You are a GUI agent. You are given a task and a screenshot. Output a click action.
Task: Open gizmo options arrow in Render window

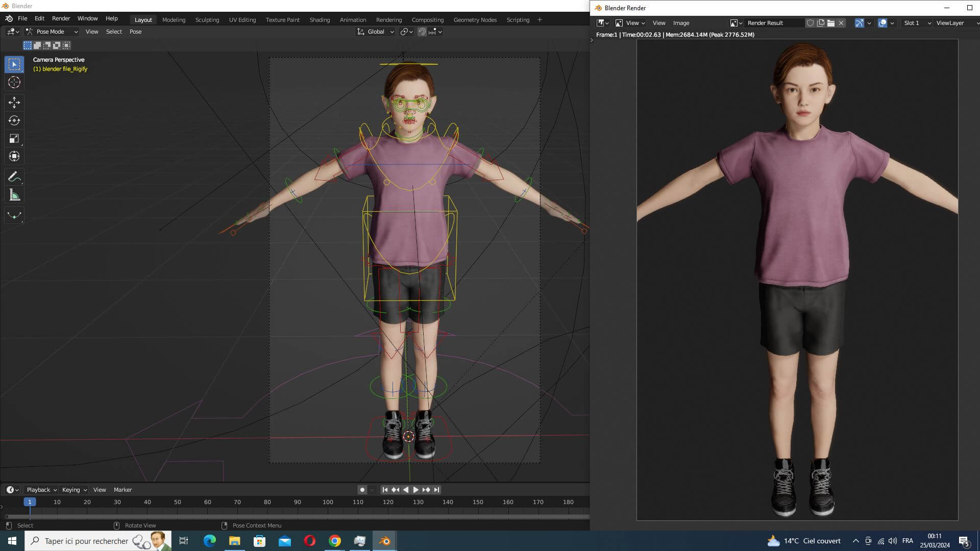point(869,23)
